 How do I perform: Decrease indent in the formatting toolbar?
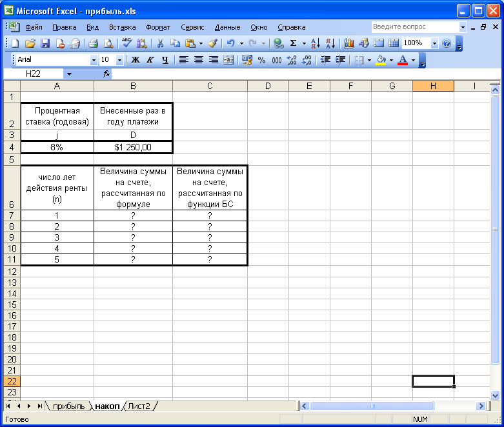(x=325, y=60)
